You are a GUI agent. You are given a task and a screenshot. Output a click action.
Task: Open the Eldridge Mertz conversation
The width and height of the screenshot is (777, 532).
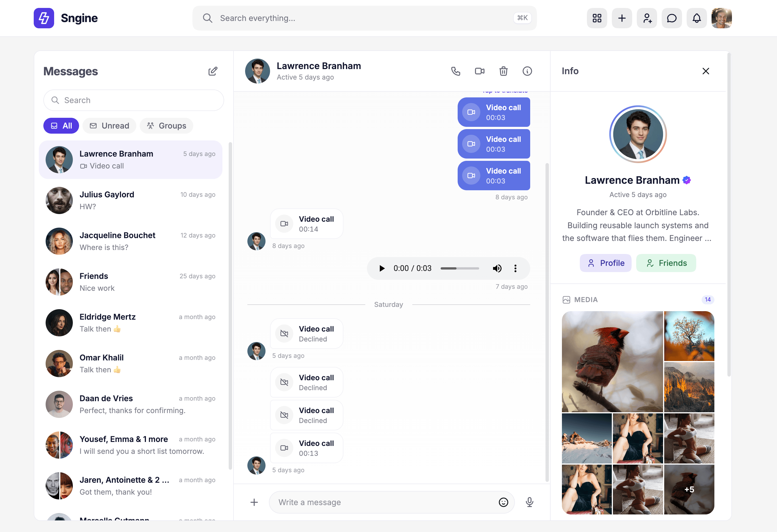(x=131, y=322)
